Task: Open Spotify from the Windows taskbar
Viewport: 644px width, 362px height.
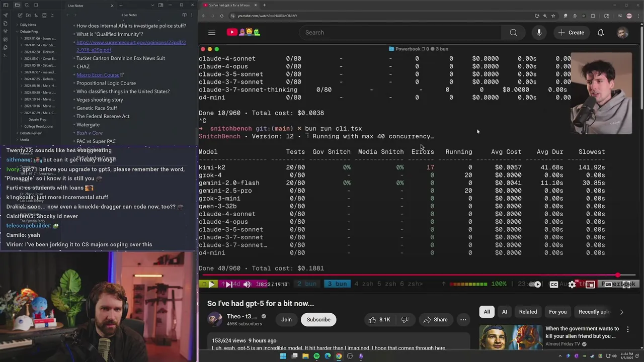Action: point(316,356)
